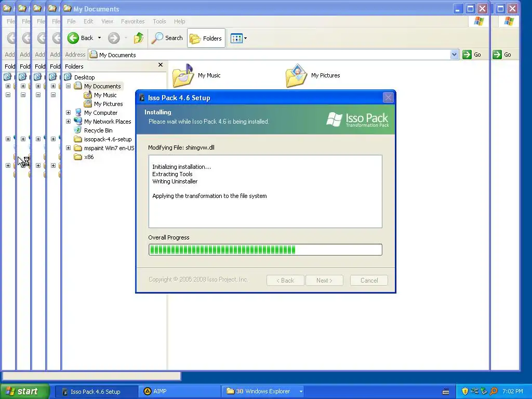This screenshot has height=399, width=532.
Task: Open the Tools menu
Action: coord(159,21)
